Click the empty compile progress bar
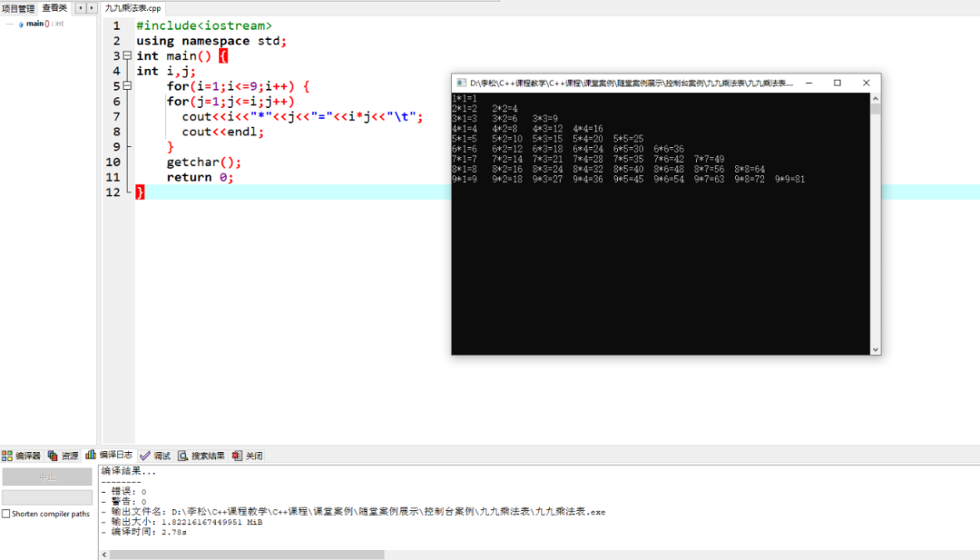Screen dimensions: 980x560 pyautogui.click(x=47, y=497)
